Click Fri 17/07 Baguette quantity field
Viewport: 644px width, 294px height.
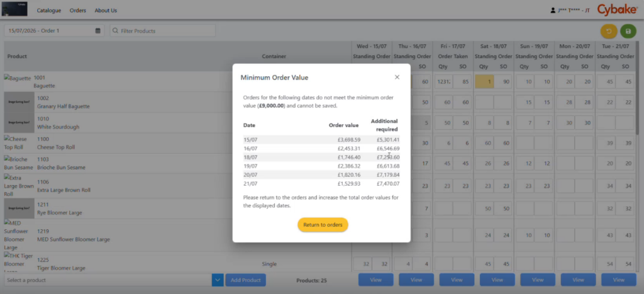point(444,82)
